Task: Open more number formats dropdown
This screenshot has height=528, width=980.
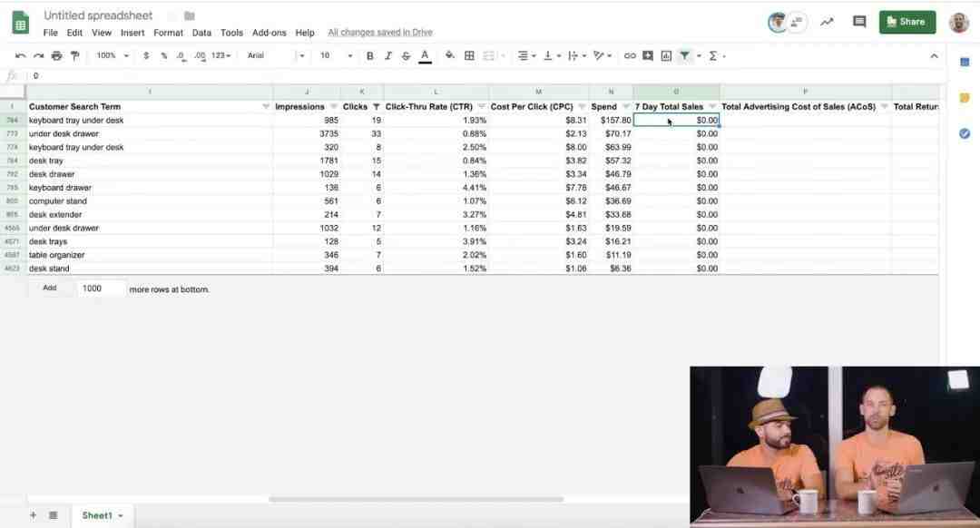Action: coord(220,55)
